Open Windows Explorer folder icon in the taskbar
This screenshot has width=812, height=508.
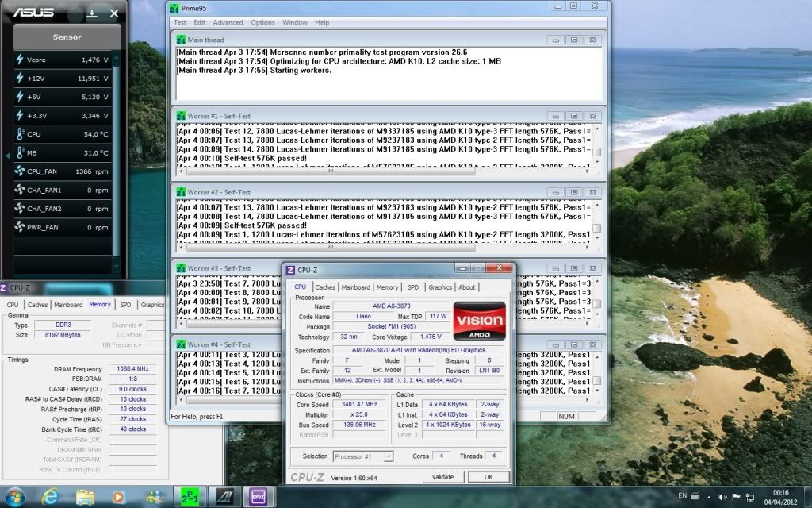coord(85,498)
